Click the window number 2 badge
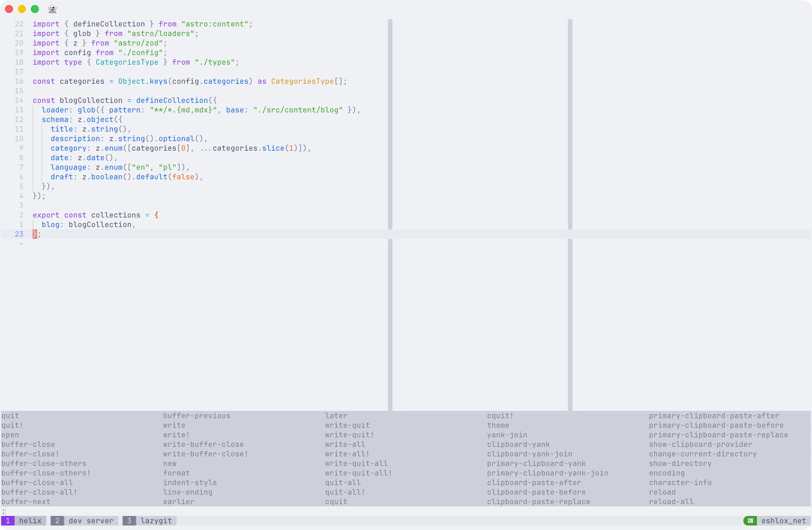This screenshot has width=812, height=530. pos(57,520)
